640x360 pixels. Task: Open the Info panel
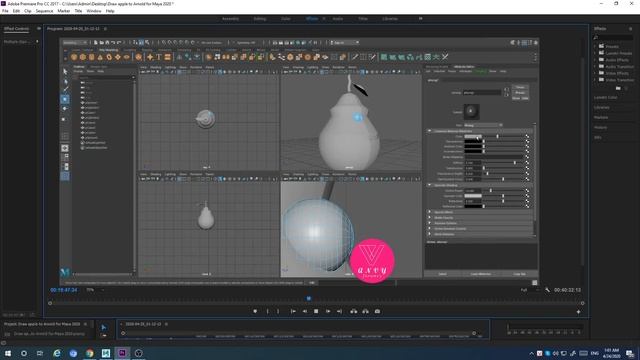tap(598, 138)
